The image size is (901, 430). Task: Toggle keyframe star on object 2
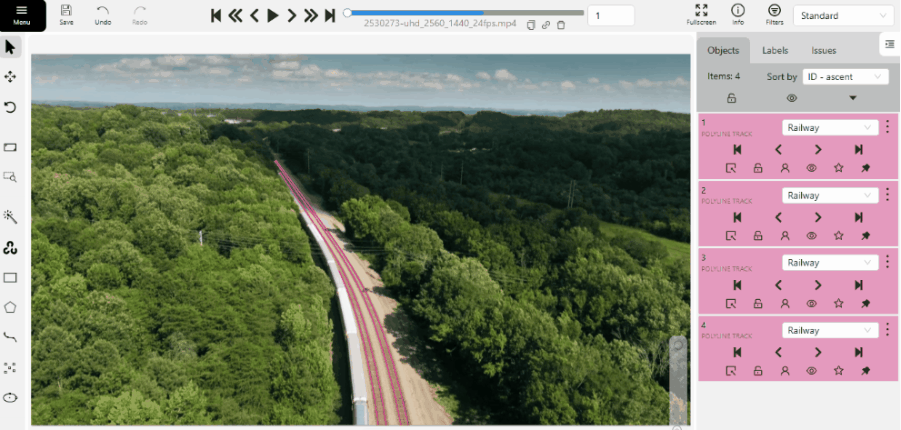(x=838, y=236)
